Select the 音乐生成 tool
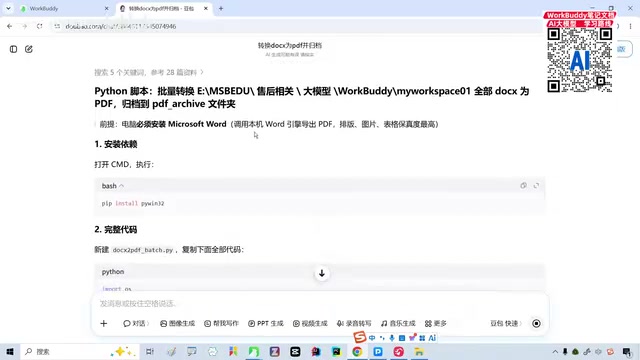Viewport: 640px width, 360px height. click(398, 324)
